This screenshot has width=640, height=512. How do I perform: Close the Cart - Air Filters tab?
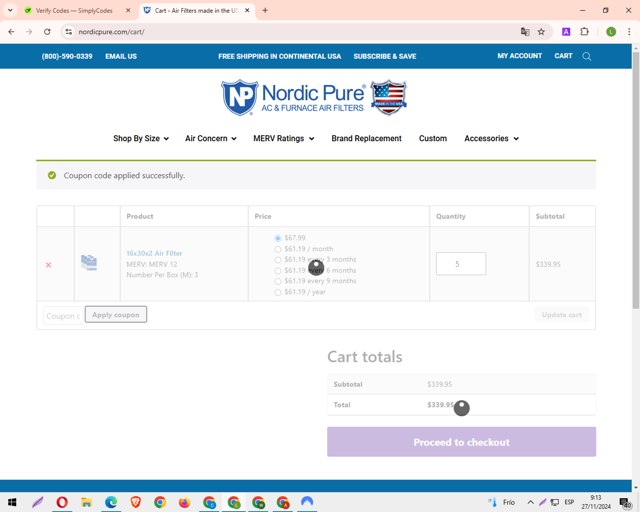tap(247, 11)
